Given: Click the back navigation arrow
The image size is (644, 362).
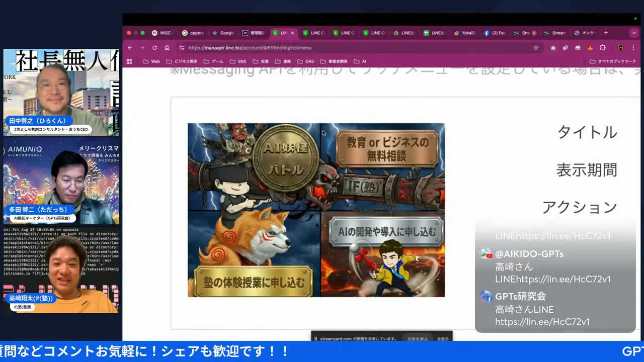Looking at the screenshot, I should pyautogui.click(x=130, y=47).
